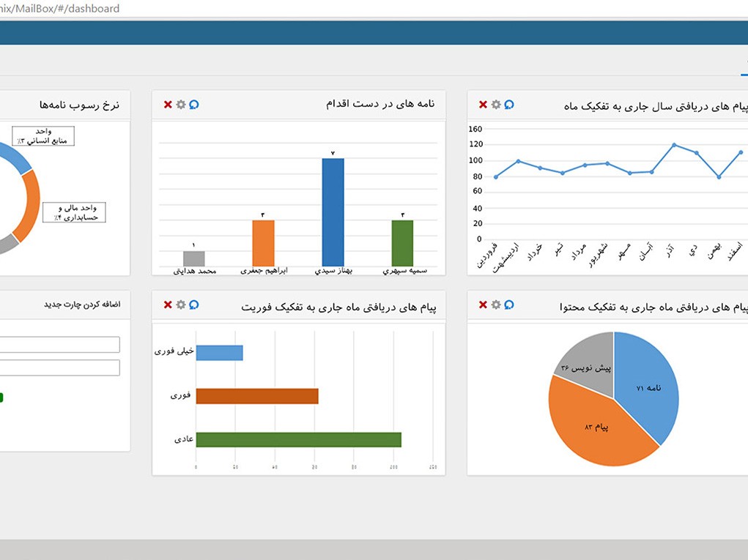The width and height of the screenshot is (748, 560).
Task: Click the "عادی" category label
Action: point(184,439)
